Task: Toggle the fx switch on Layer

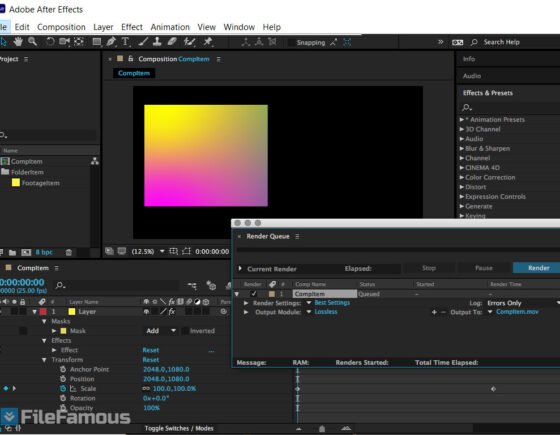Action: click(172, 311)
